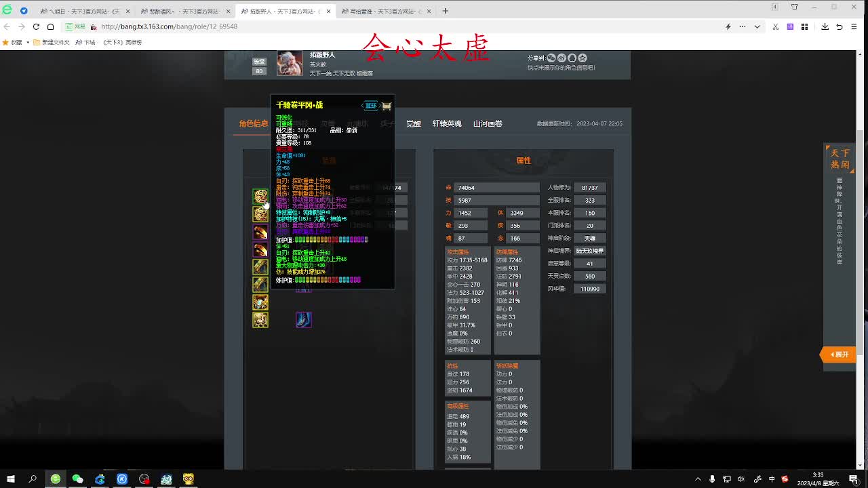Screen dimensions: 868x488
Task: Click the 置环 tag in item tooltip
Action: (x=371, y=106)
